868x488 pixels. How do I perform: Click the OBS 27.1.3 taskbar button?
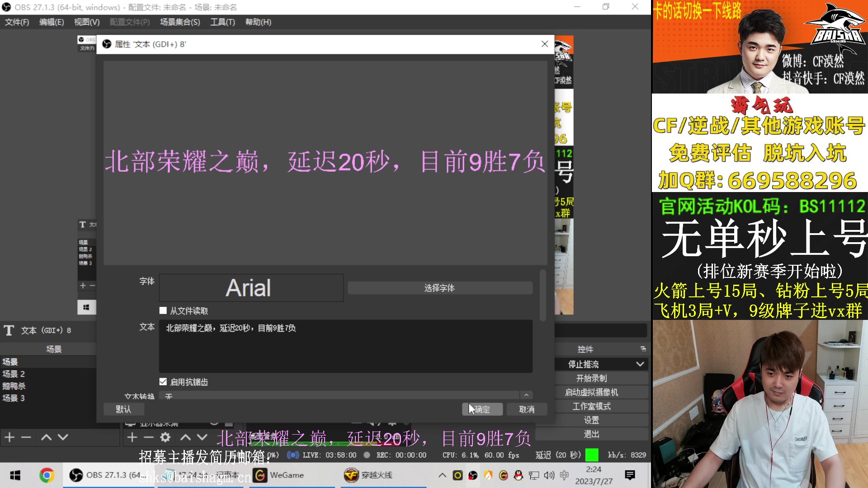point(108,475)
